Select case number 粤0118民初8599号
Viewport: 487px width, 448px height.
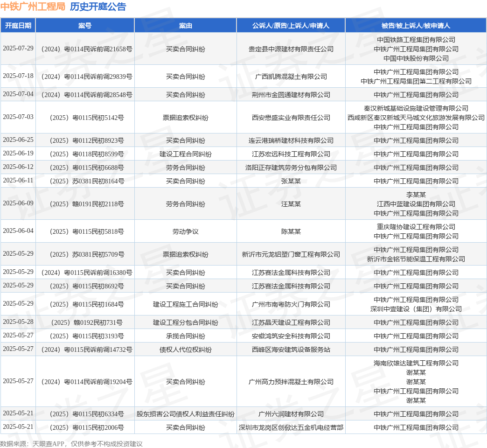coord(87,154)
